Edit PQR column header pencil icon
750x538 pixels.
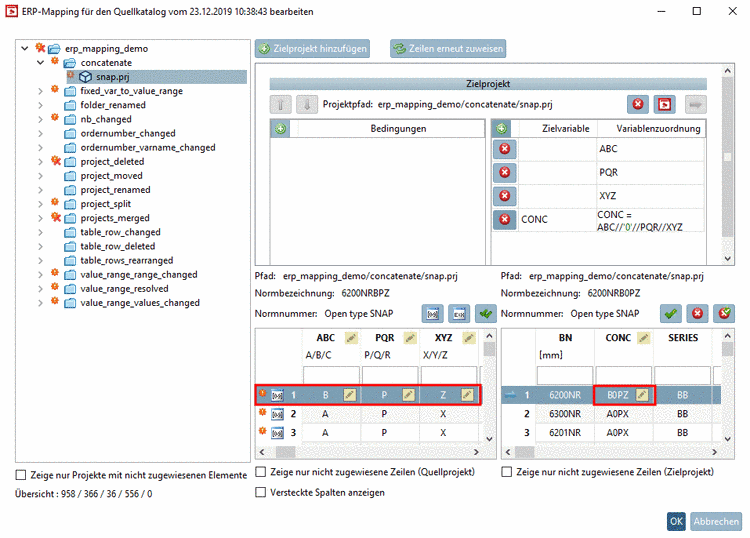point(410,338)
